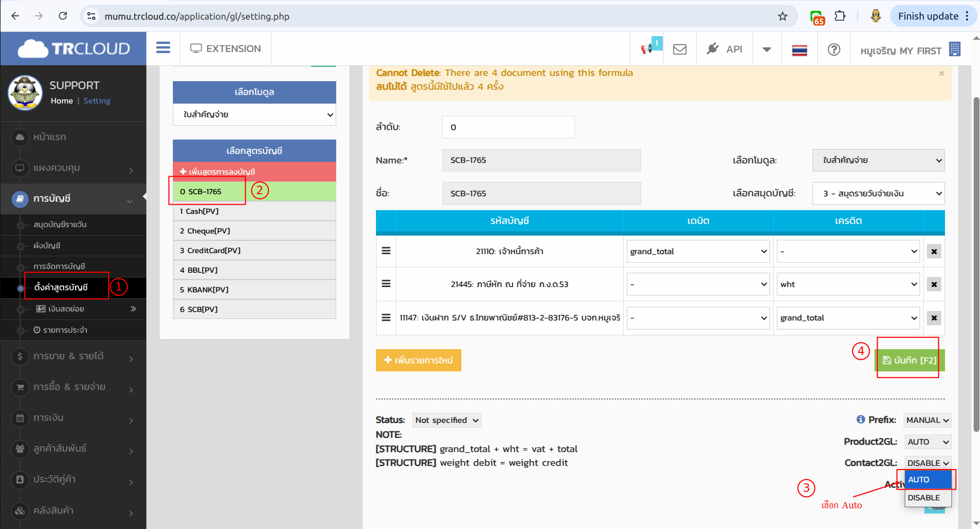This screenshot has width=980, height=529.
Task: Open the Status Not specified dropdown
Action: click(447, 420)
